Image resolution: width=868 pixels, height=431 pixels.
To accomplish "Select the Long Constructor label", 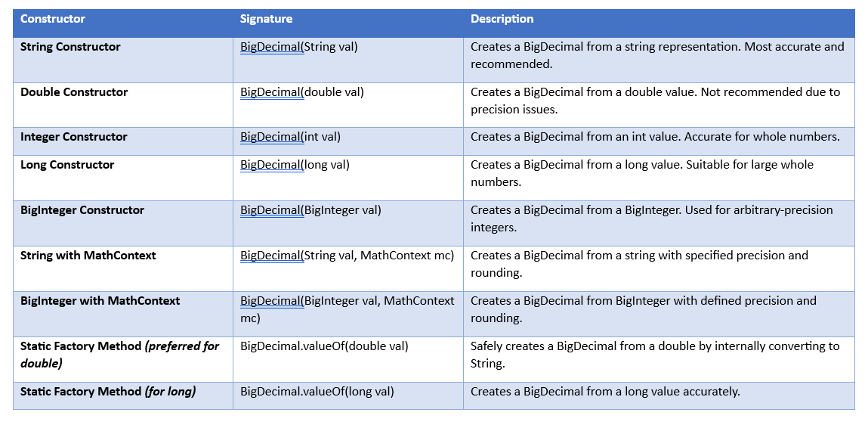I will coord(67,165).
